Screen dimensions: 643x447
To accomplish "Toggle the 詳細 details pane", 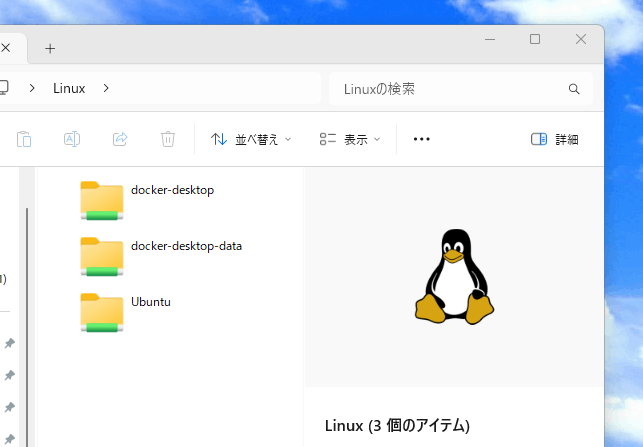I will (x=554, y=139).
